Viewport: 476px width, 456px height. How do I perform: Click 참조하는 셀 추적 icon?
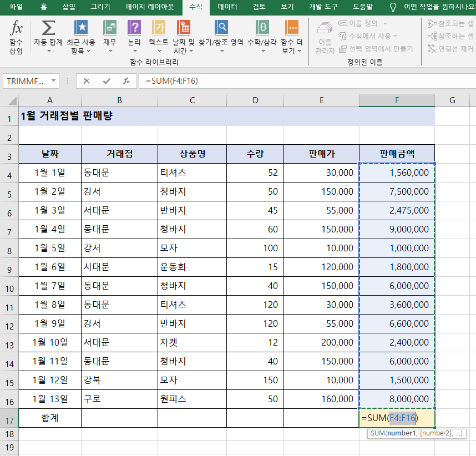point(432,36)
